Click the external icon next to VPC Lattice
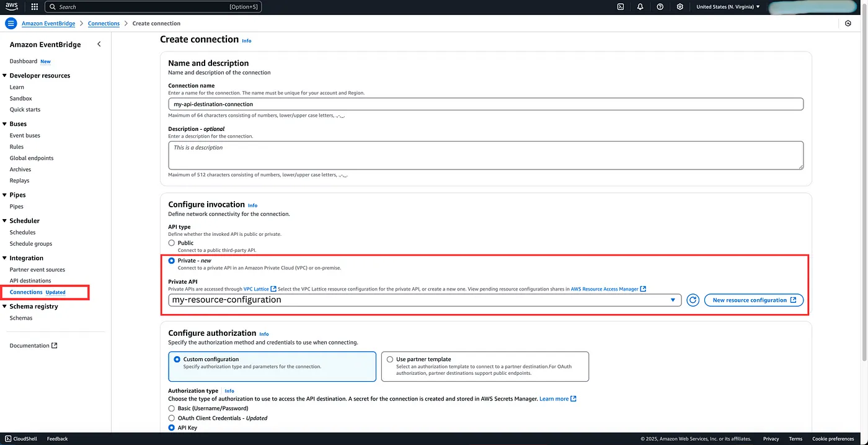Screen dimensions: 868x445 coord(273,289)
